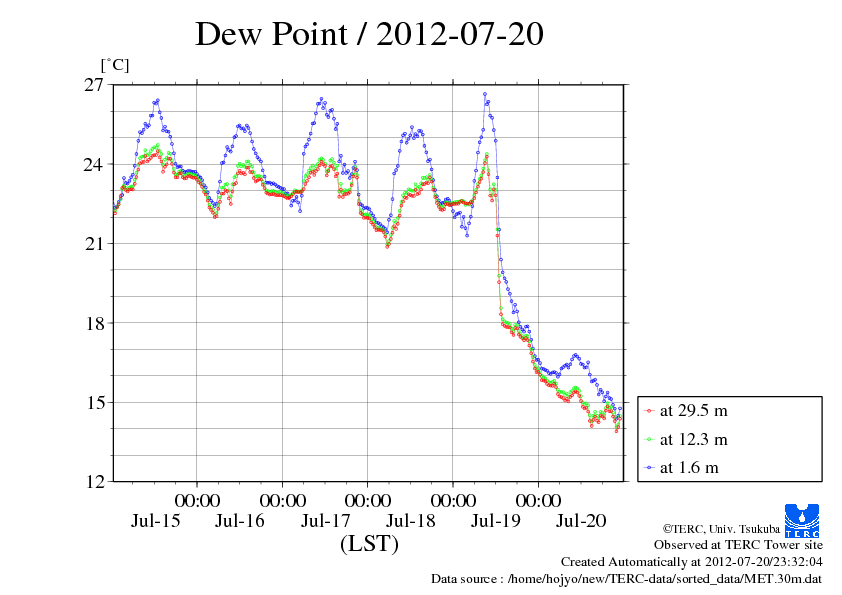This screenshot has height=595, width=842.
Task: Click the y-axis value "12"
Action: pyautogui.click(x=93, y=481)
